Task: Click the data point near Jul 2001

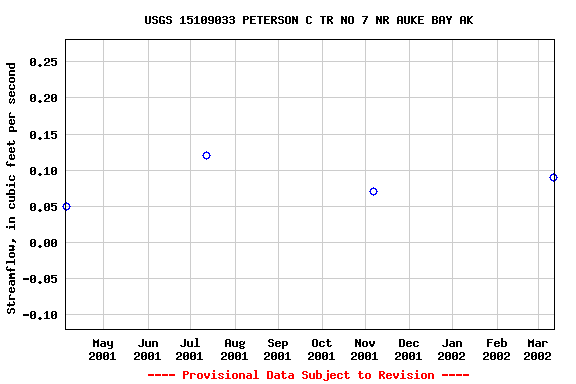Action: pos(206,155)
